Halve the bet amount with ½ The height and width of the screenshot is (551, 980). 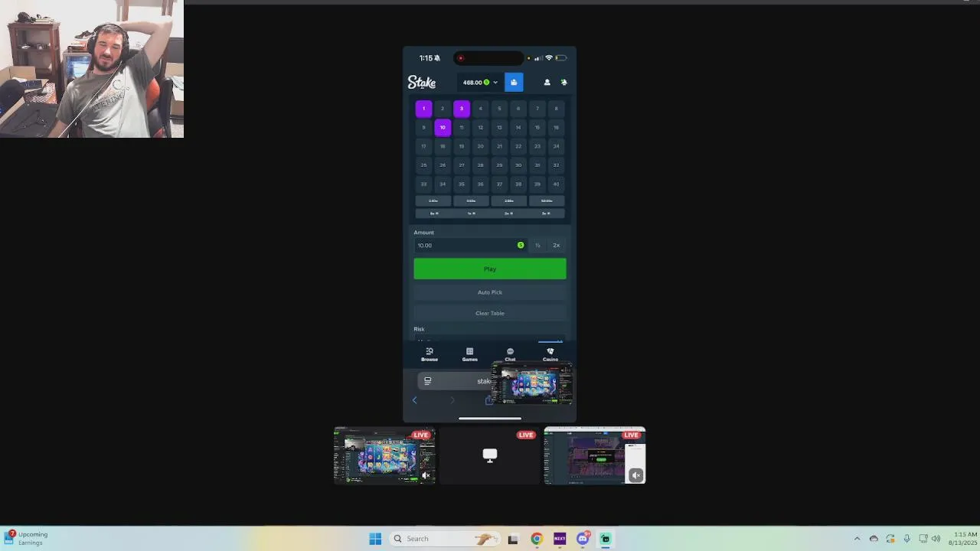(537, 245)
